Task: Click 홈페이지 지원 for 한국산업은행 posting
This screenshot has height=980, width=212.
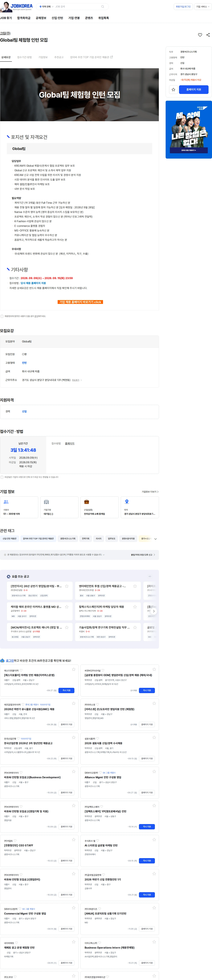Action: pyautogui.click(x=66, y=758)
